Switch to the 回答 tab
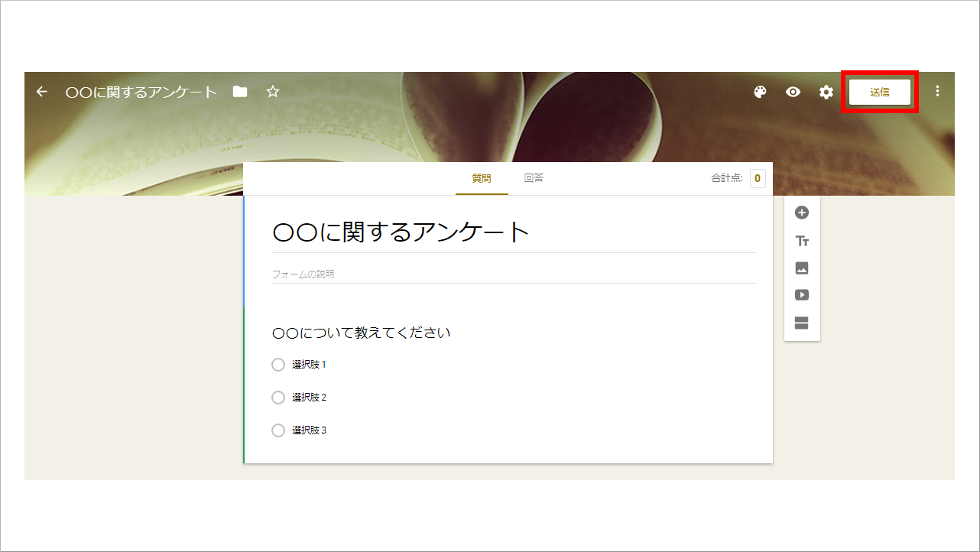The width and height of the screenshot is (980, 552). click(x=534, y=177)
